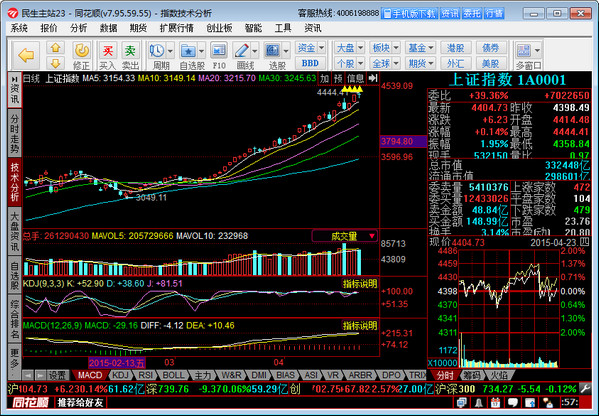Switch to the 筹码 tab
The image size is (599, 416).
(471, 375)
